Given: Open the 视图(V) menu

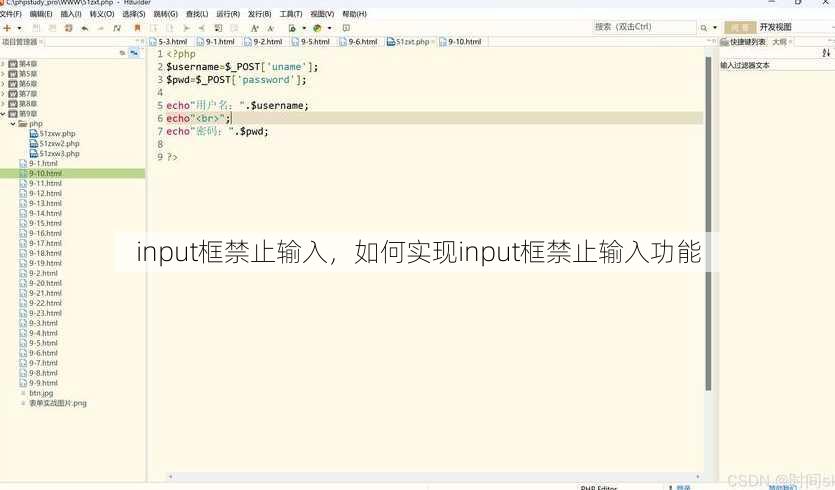Looking at the screenshot, I should click(322, 14).
